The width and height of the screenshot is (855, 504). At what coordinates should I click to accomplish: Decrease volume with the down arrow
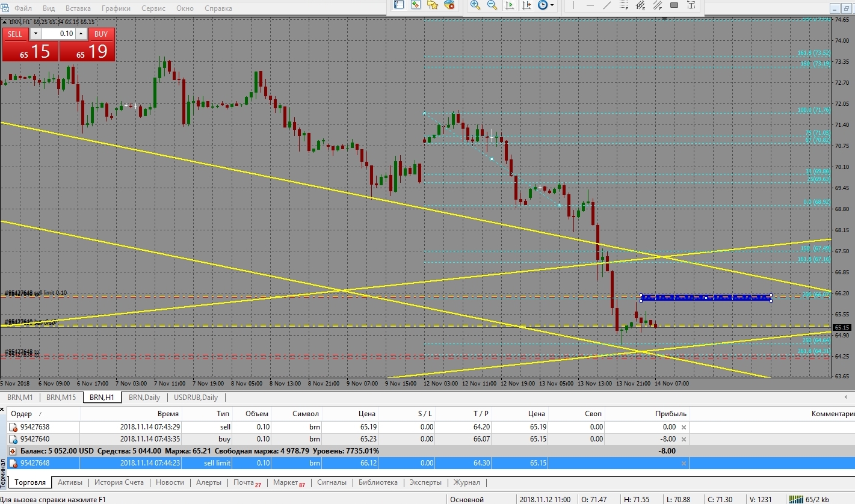[35, 34]
